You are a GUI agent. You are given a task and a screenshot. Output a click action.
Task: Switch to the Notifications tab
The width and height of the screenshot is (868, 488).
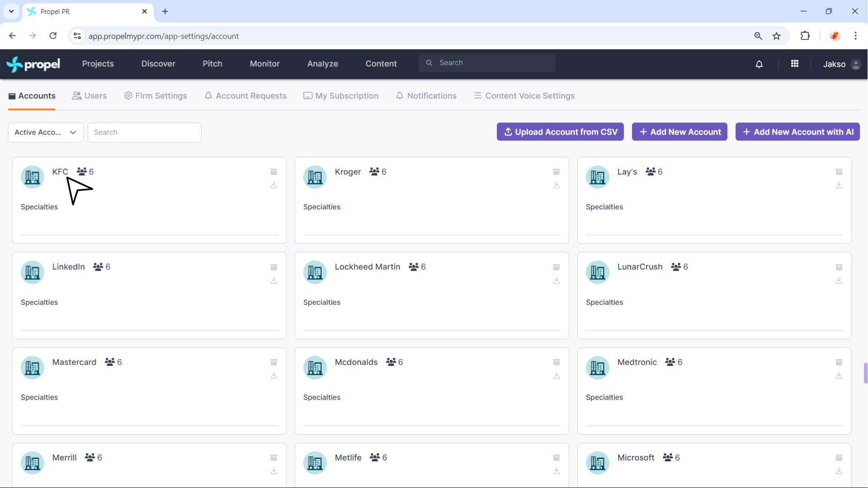[x=426, y=96]
